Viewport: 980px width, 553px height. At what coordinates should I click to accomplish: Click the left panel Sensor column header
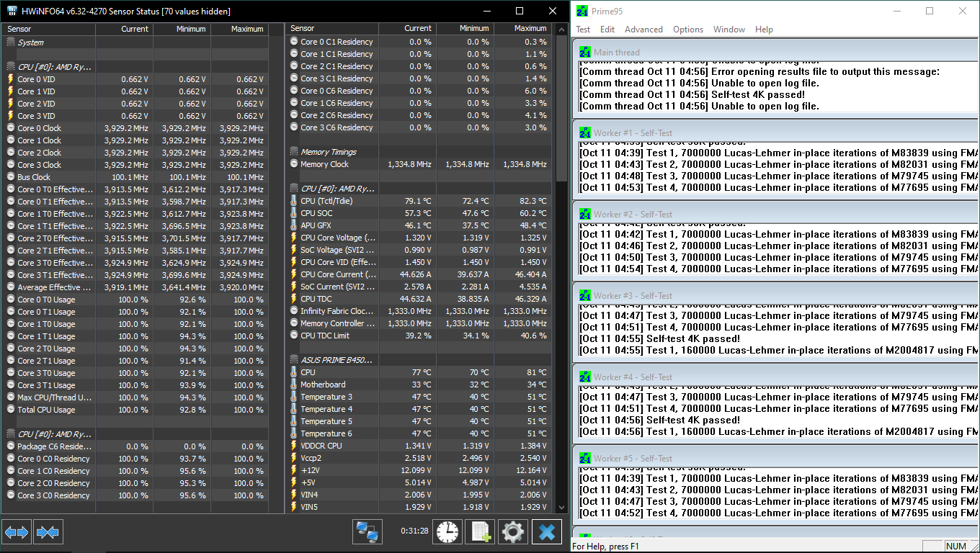(49, 29)
